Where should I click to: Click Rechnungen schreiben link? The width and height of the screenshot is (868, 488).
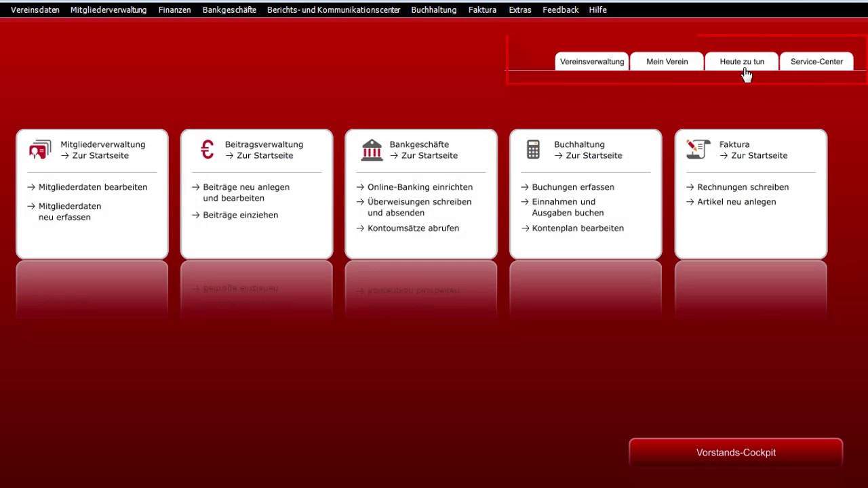738,187
